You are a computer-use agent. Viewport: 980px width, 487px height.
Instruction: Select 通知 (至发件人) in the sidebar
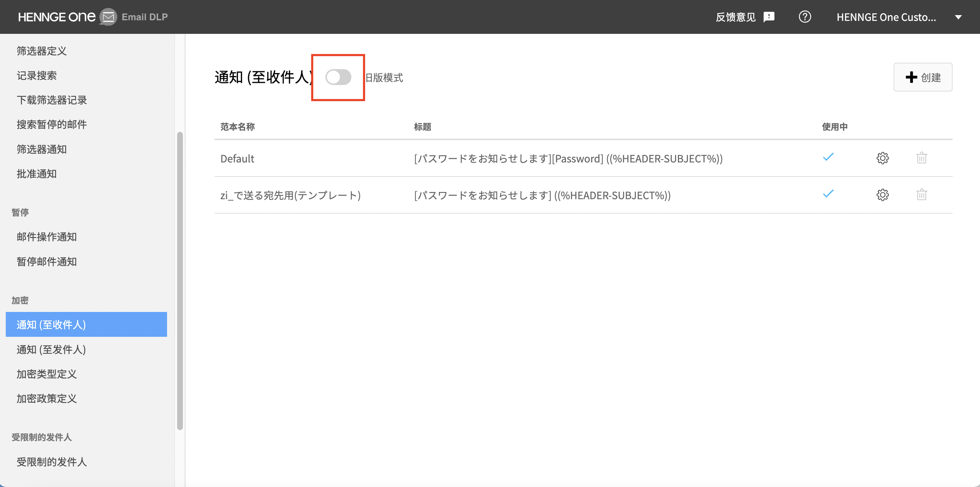click(x=51, y=349)
